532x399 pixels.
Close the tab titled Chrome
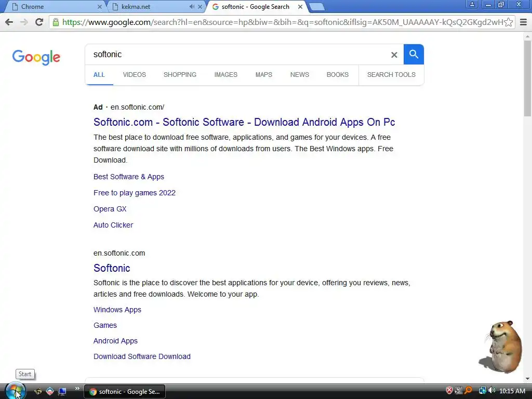pos(99,6)
